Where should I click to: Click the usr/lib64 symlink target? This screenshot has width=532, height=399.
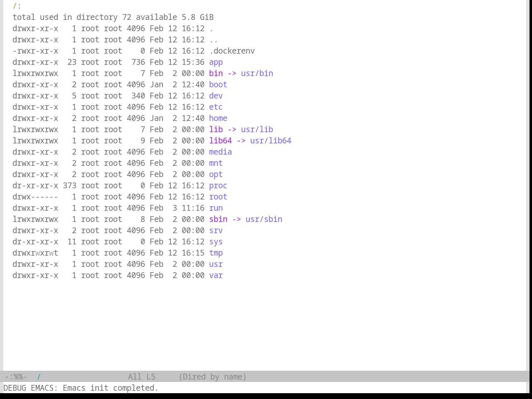pyautogui.click(x=271, y=141)
